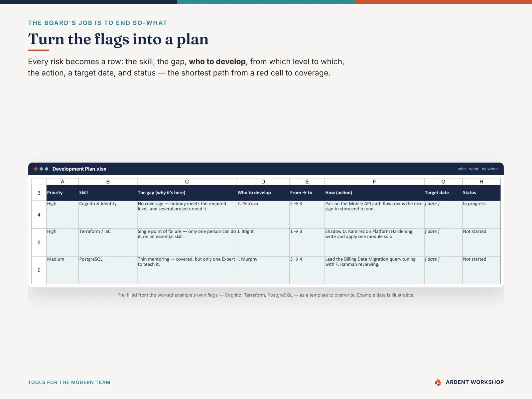Select the 'Thin mentoring' gap cell

pyautogui.click(x=187, y=270)
